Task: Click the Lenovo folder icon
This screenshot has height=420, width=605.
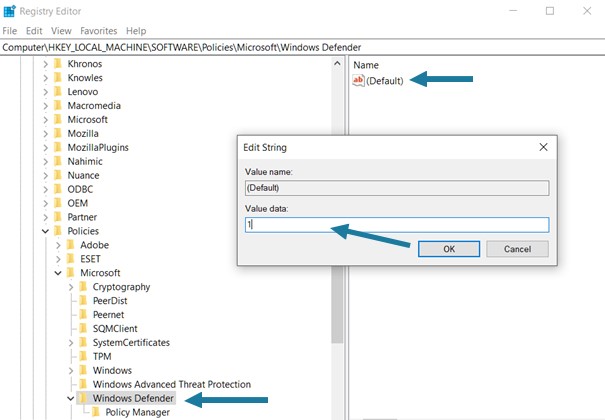Action: [x=58, y=91]
